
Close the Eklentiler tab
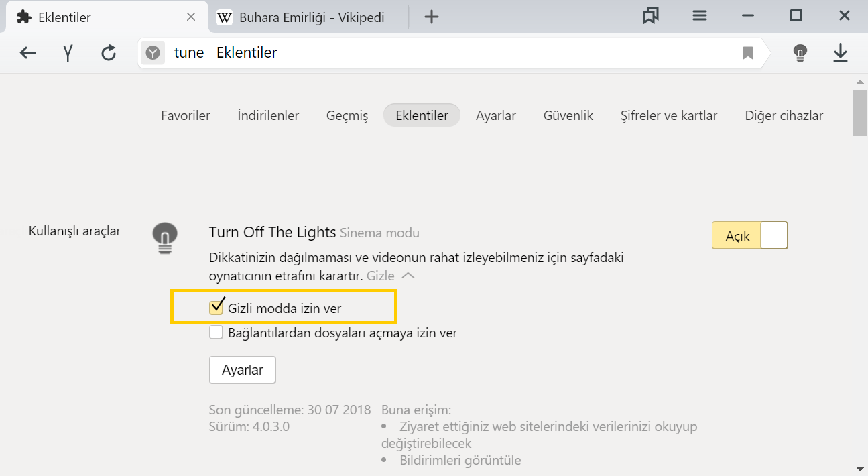pyautogui.click(x=191, y=17)
